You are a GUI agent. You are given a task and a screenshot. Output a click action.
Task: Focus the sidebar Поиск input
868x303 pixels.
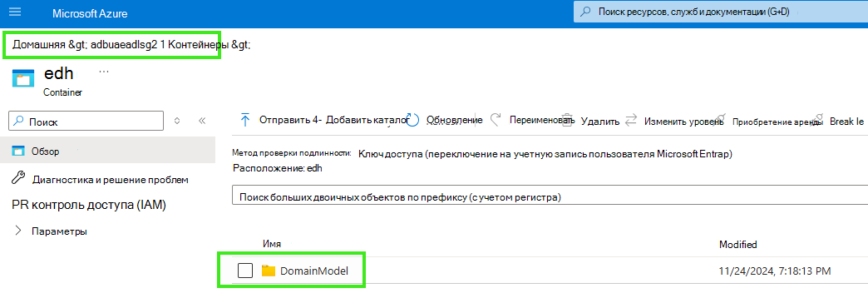(86, 121)
